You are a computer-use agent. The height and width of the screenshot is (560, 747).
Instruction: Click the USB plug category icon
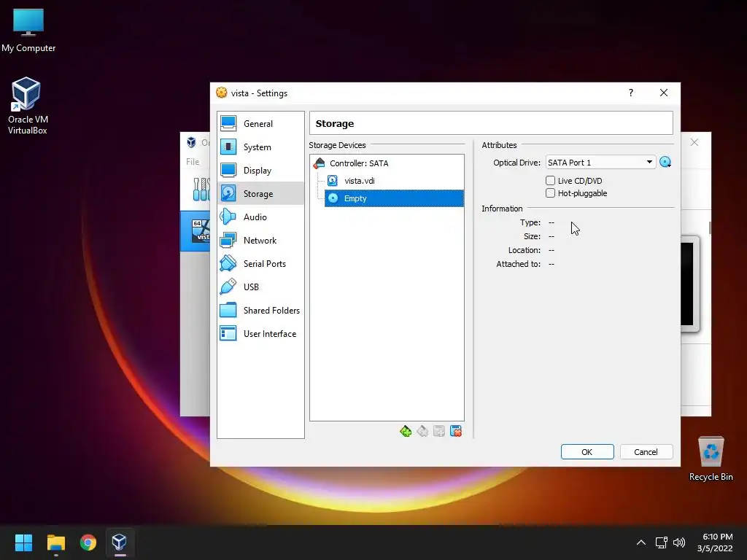tap(228, 287)
